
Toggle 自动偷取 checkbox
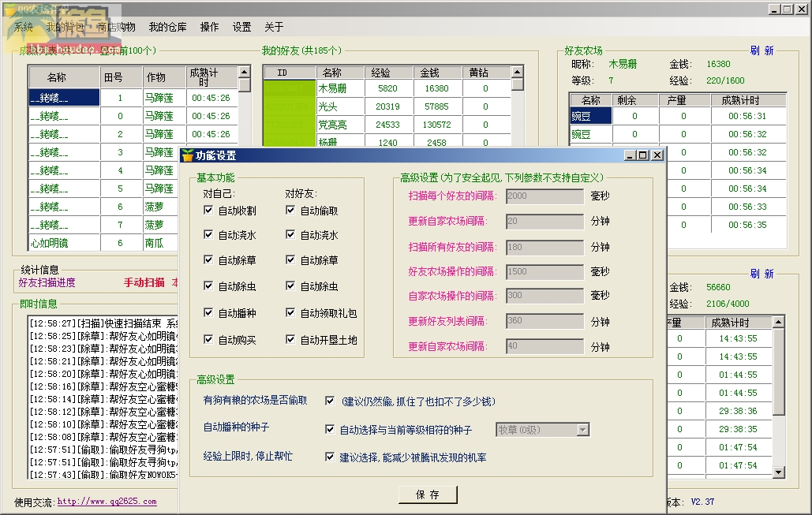click(x=290, y=210)
